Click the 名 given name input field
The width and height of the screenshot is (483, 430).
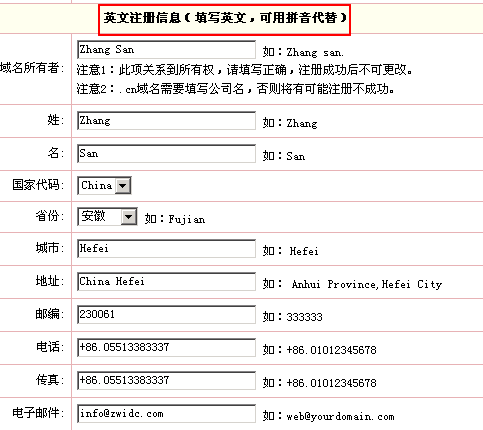(166, 154)
